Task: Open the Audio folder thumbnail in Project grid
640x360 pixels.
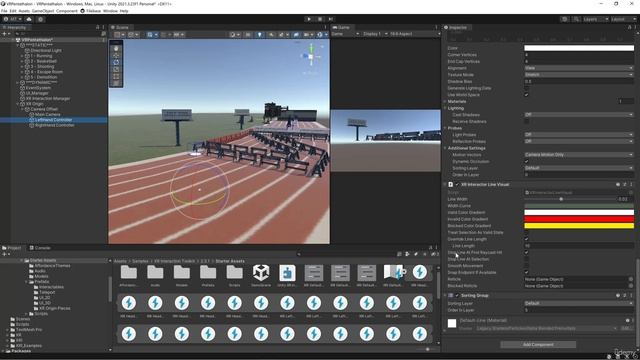Action: pos(155,272)
